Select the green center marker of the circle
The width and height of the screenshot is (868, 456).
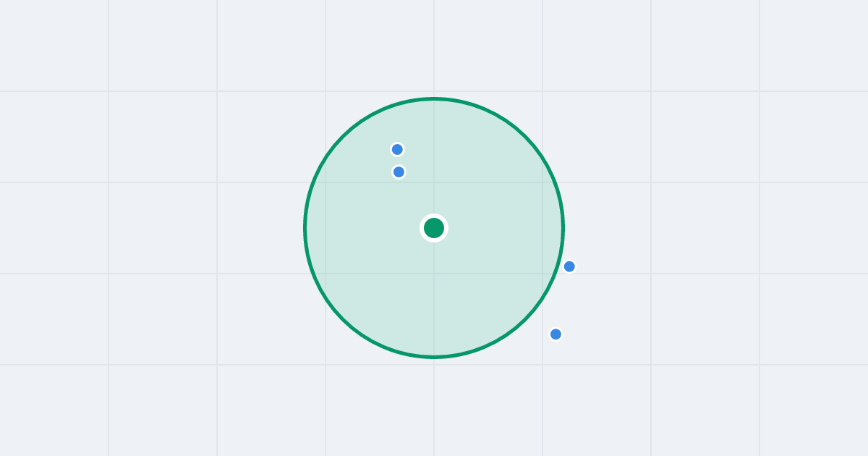click(434, 228)
